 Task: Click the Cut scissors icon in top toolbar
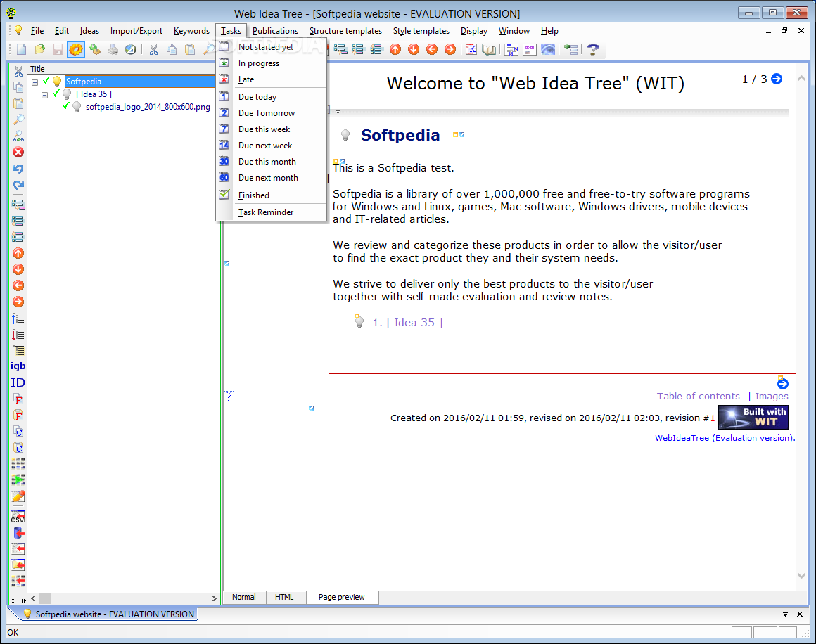tap(153, 49)
